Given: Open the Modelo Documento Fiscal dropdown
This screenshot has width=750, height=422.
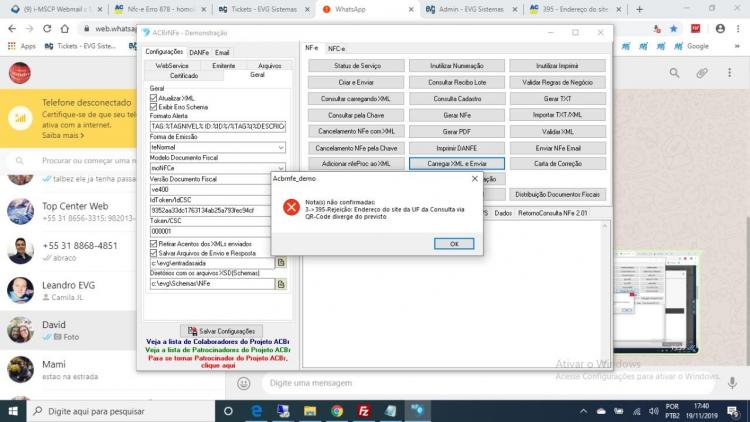Looking at the screenshot, I should (x=281, y=168).
